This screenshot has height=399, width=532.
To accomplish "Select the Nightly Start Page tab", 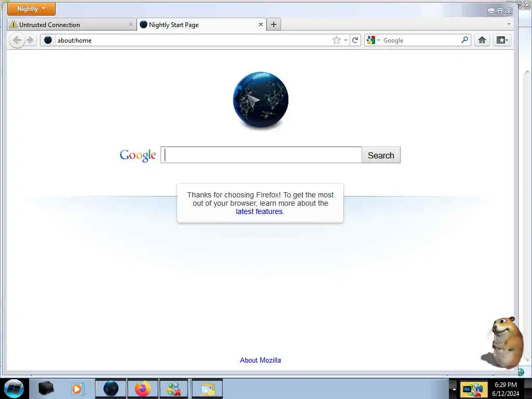I will pos(202,24).
